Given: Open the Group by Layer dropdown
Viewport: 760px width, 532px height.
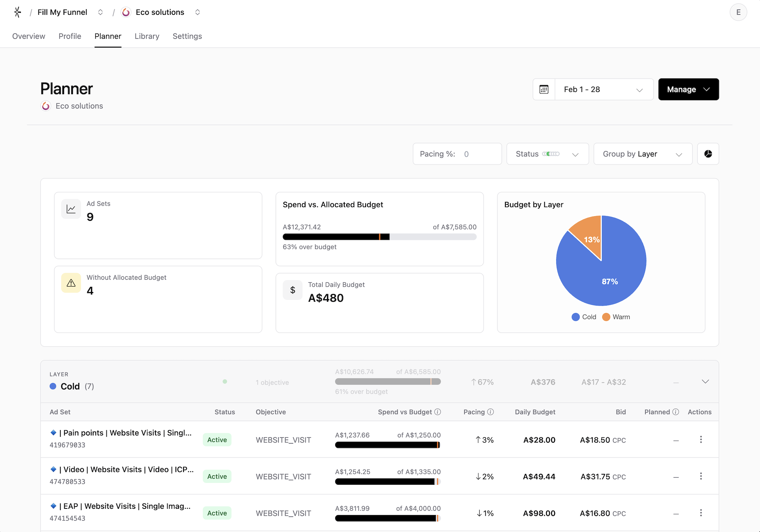Looking at the screenshot, I should pyautogui.click(x=643, y=154).
